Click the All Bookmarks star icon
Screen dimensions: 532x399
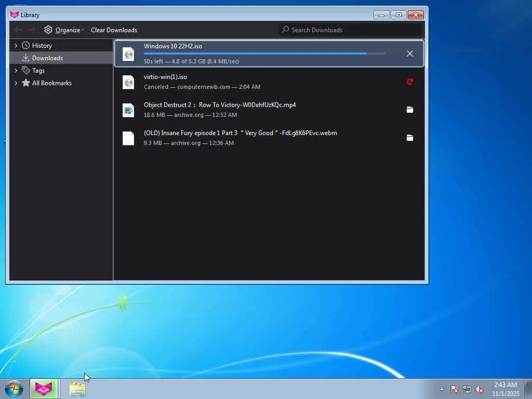pos(26,83)
